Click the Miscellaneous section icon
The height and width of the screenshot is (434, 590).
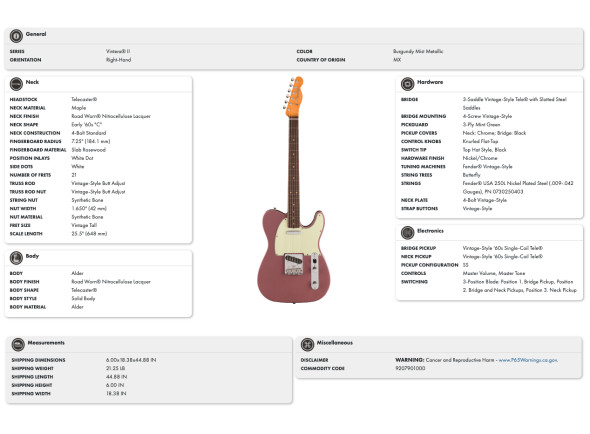(307, 344)
